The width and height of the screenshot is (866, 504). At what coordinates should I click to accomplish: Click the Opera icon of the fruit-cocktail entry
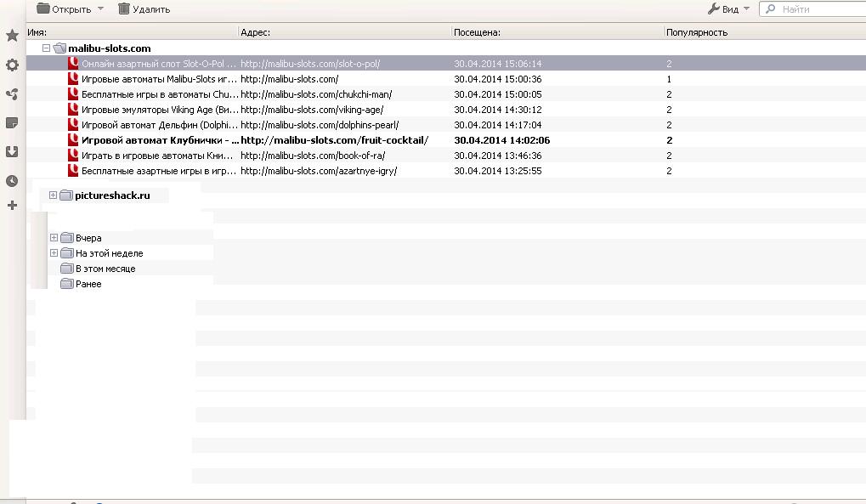[x=73, y=140]
